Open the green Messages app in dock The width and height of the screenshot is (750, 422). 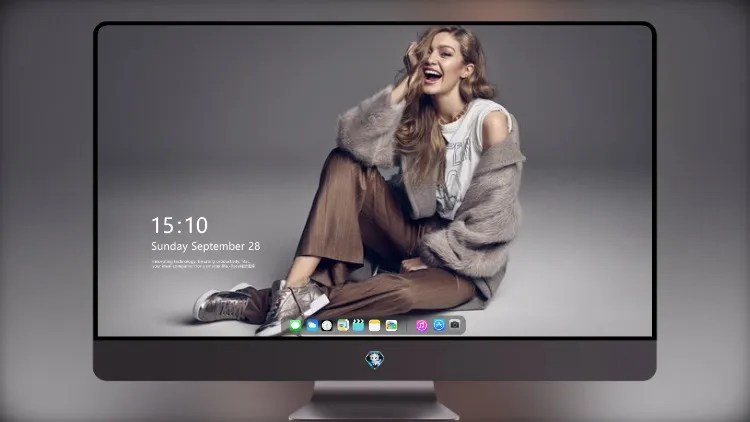[x=296, y=325]
